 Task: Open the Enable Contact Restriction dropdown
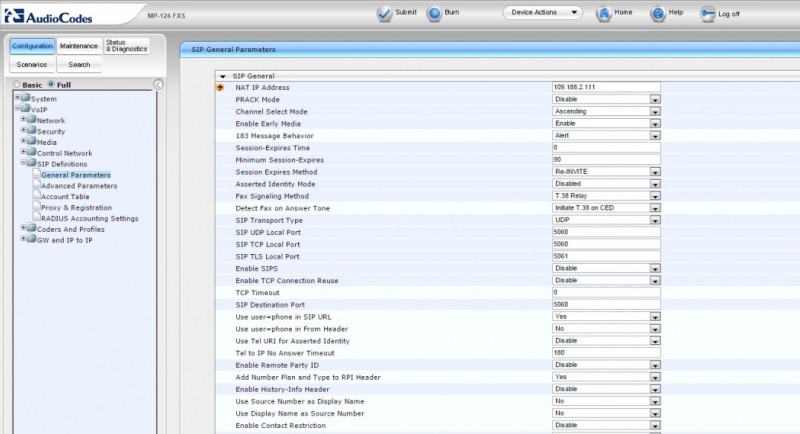click(x=606, y=425)
